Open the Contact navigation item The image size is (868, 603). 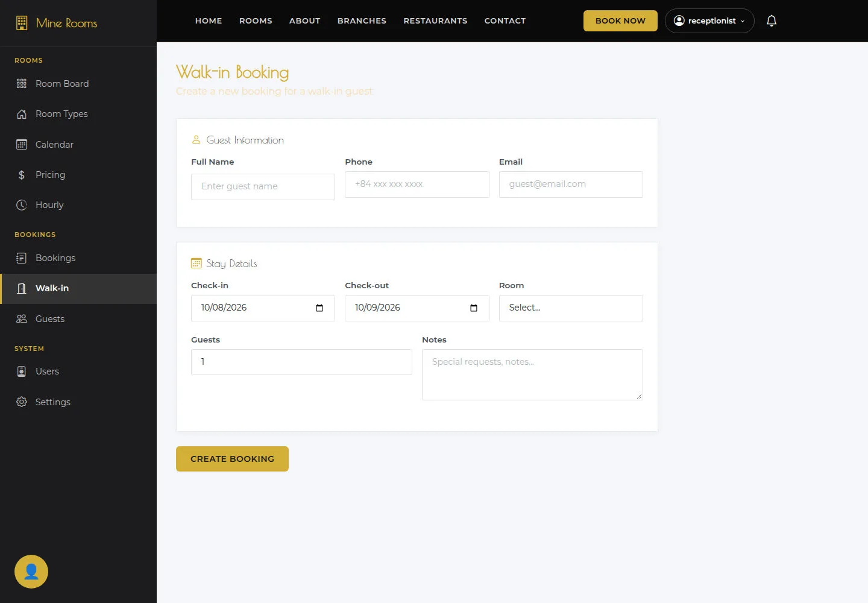[x=505, y=21]
